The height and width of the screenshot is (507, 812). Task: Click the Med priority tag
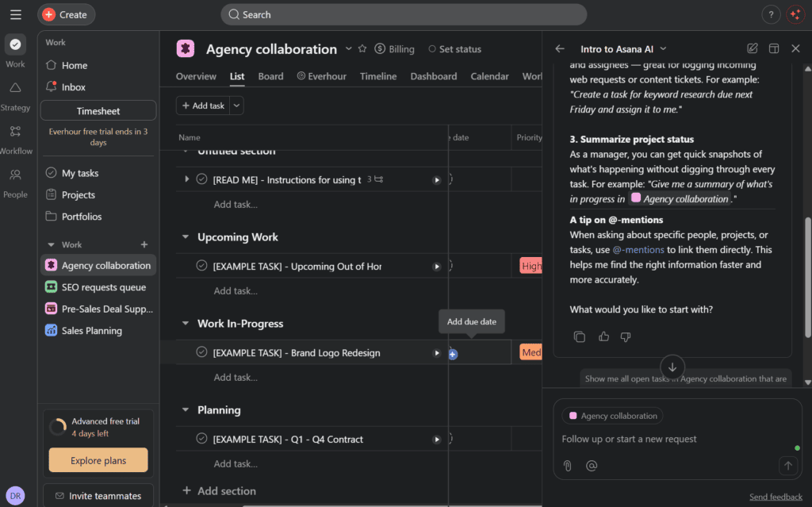(x=530, y=352)
